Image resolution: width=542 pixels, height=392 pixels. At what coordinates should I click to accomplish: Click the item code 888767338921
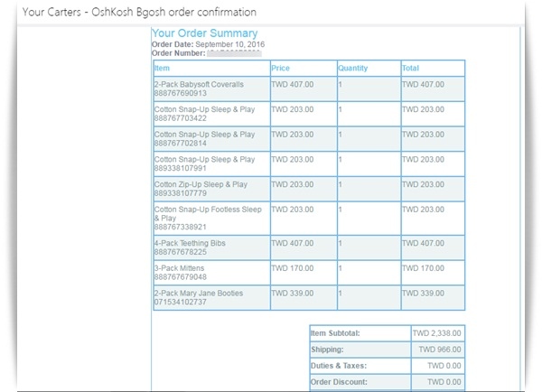click(x=180, y=227)
